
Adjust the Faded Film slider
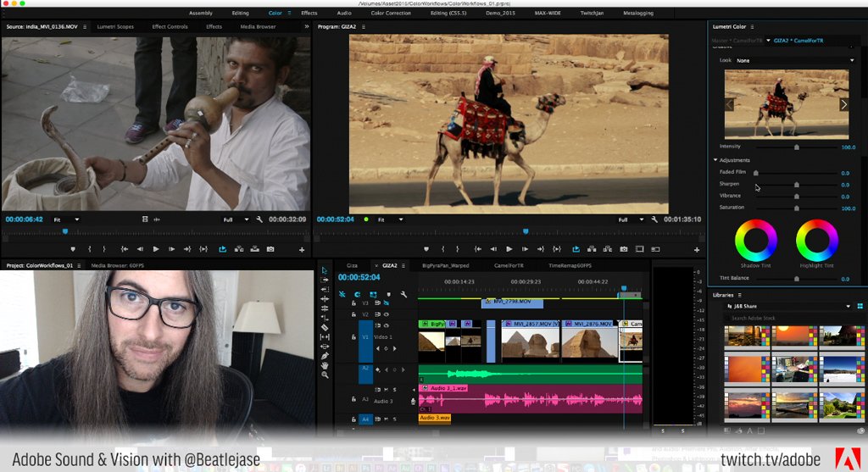point(755,173)
